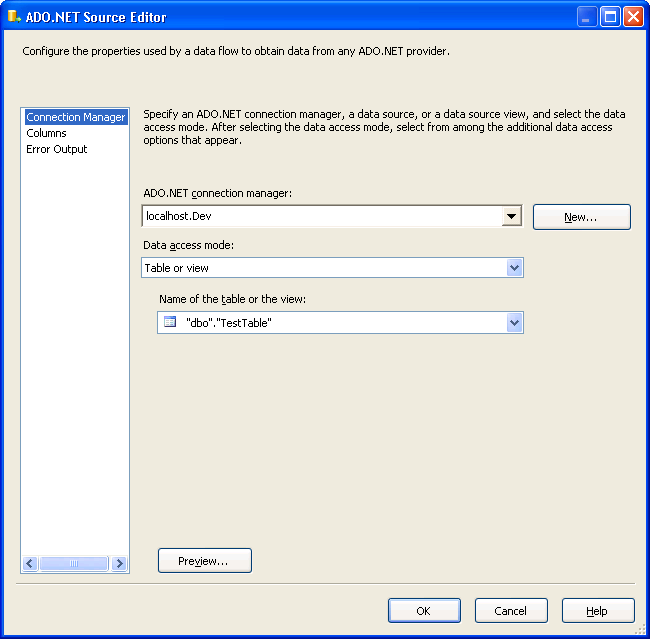Confirm with the OK button
This screenshot has height=639, width=650.
click(424, 610)
